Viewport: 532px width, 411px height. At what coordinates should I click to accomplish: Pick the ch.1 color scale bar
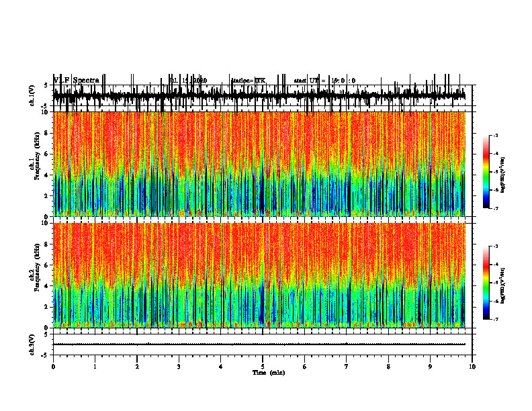pyautogui.click(x=486, y=172)
